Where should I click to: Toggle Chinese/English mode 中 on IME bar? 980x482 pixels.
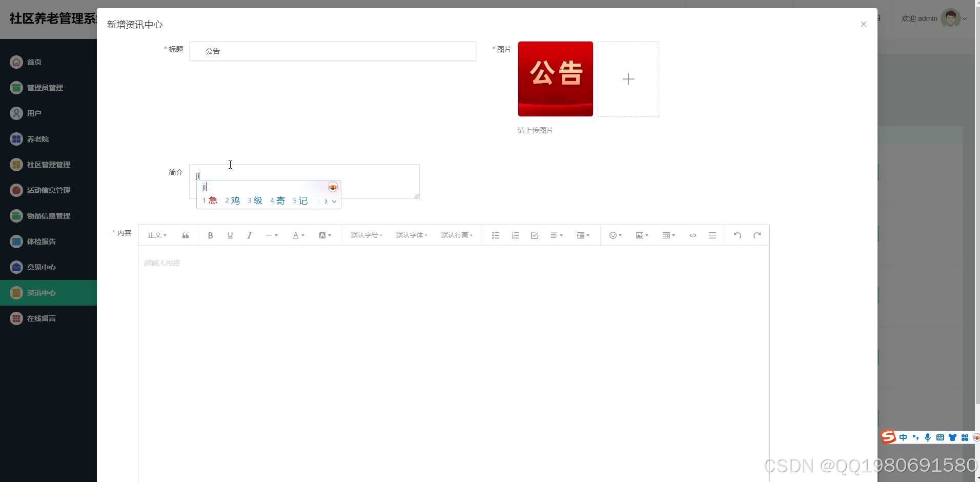[x=903, y=437]
